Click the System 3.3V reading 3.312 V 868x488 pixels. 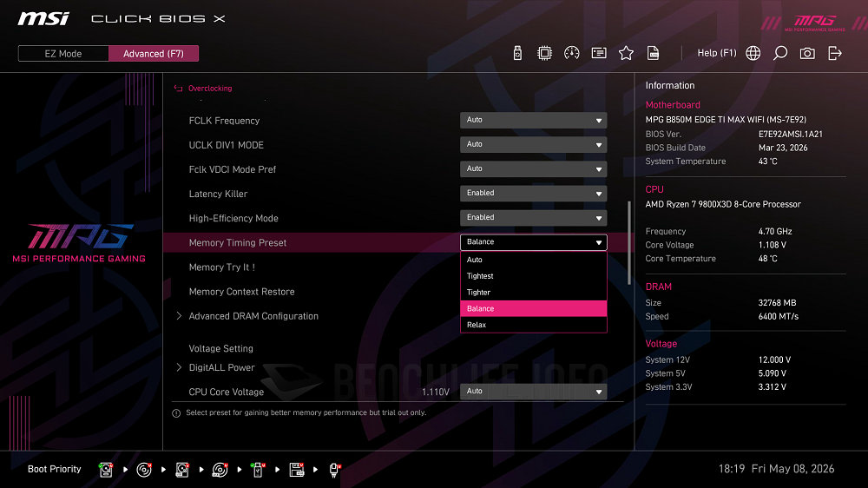773,387
